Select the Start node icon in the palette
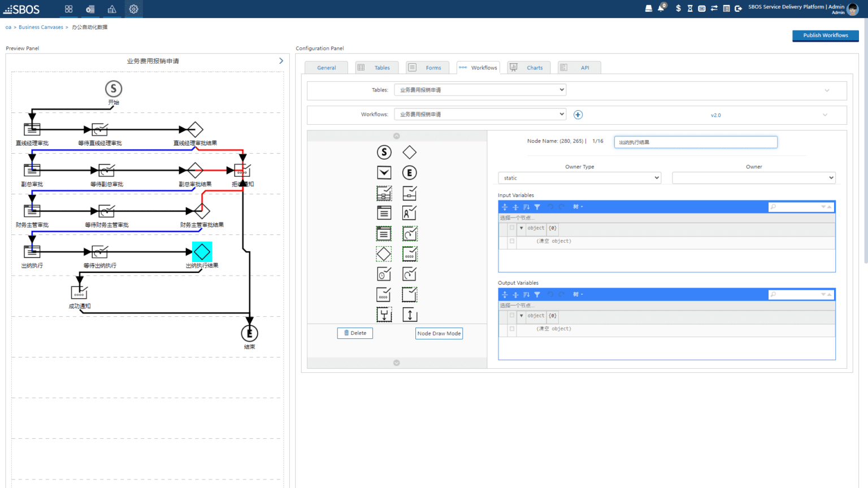The width and height of the screenshot is (868, 488). coord(384,152)
